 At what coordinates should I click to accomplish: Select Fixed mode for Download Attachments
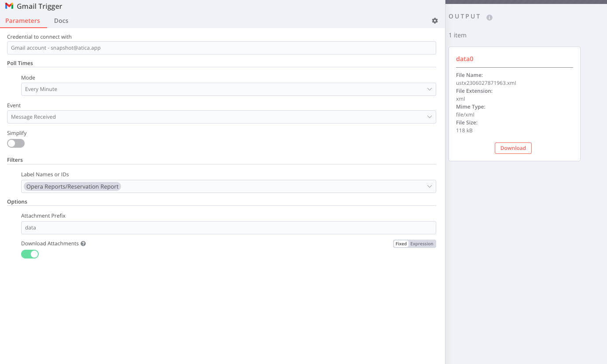(401, 244)
